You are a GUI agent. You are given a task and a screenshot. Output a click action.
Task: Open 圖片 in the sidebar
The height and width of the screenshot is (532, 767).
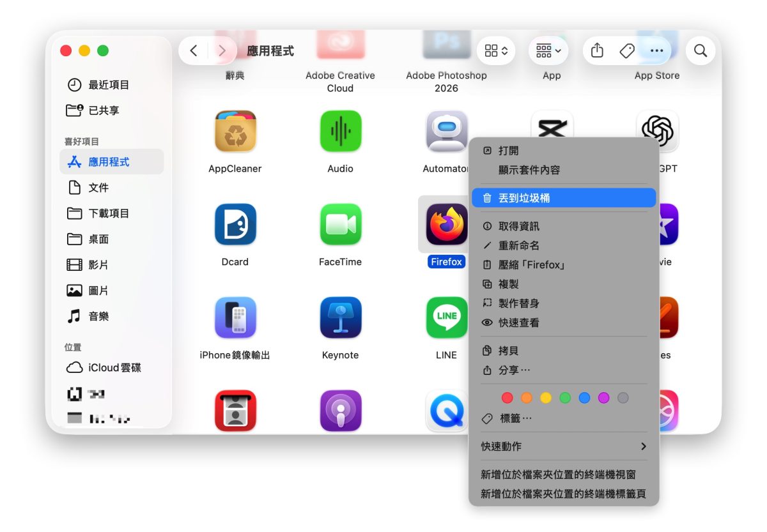tap(112, 291)
